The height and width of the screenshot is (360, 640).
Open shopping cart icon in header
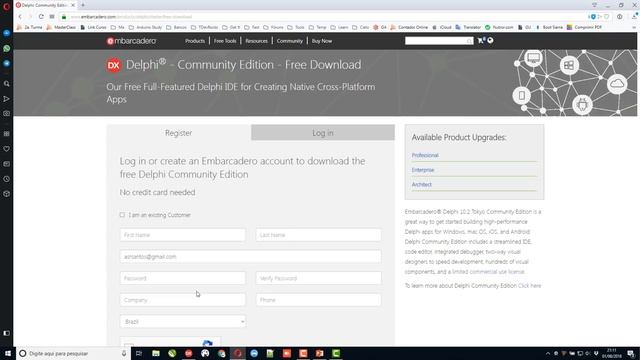(481, 40)
